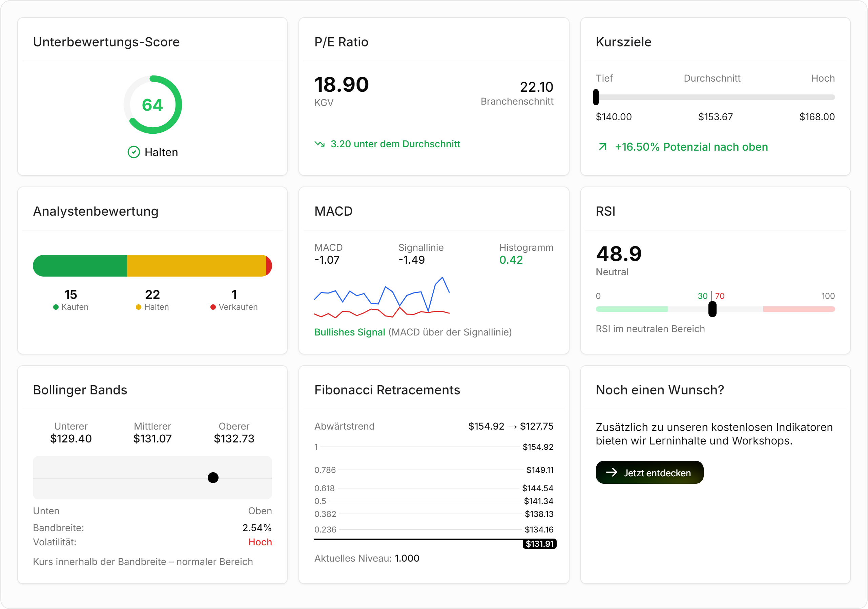Click the Bandbreite value 2.54%
Image resolution: width=868 pixels, height=609 pixels.
[x=257, y=527]
